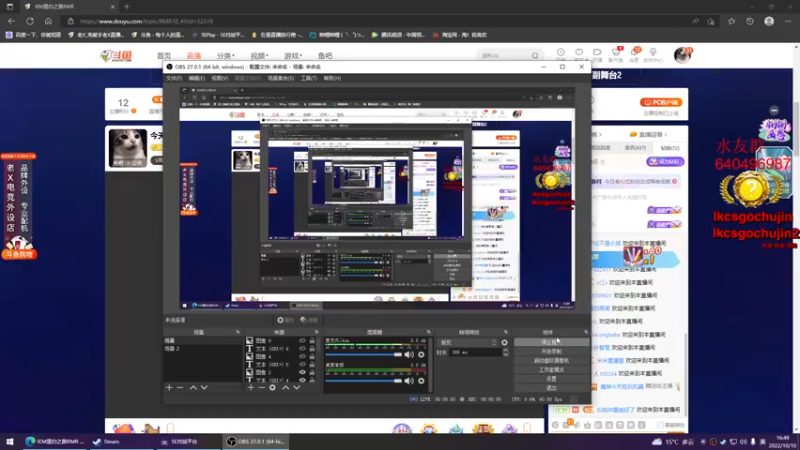Adjust 麦克风/Aux volume slider
The height and width of the screenshot is (450, 800).
363,355
